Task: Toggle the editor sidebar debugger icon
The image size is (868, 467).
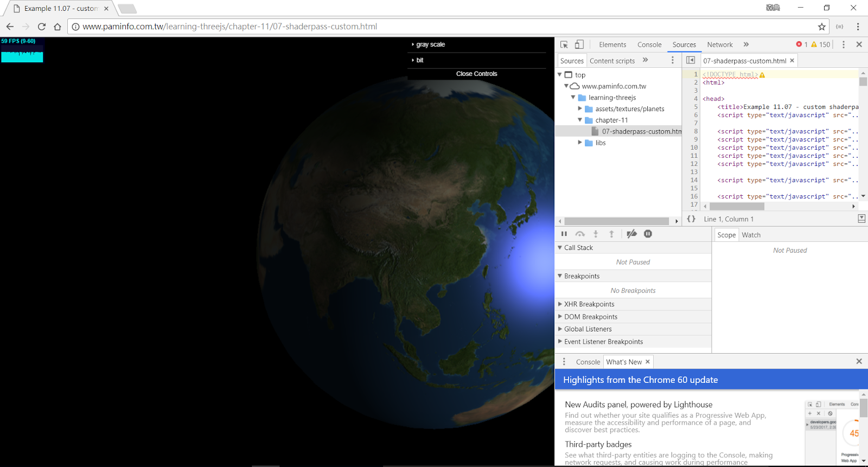Action: (x=861, y=219)
